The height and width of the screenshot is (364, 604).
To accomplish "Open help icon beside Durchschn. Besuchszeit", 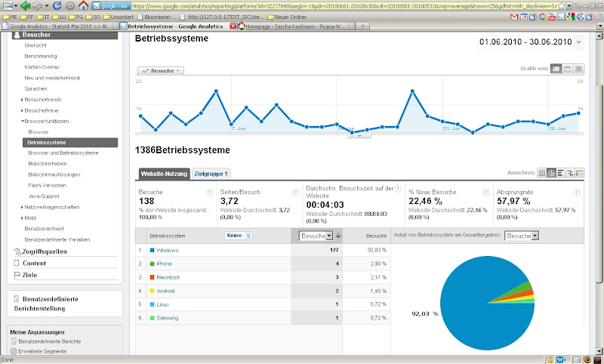I will (398, 189).
